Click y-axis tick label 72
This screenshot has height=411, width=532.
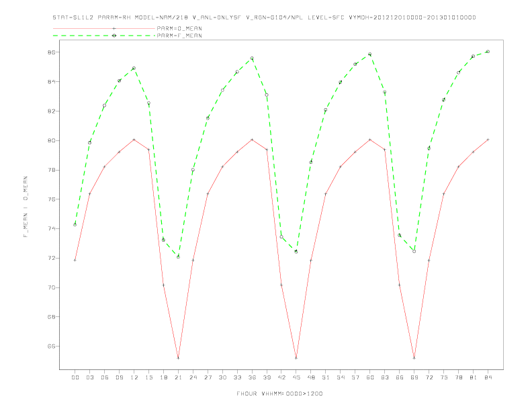(x=52, y=258)
